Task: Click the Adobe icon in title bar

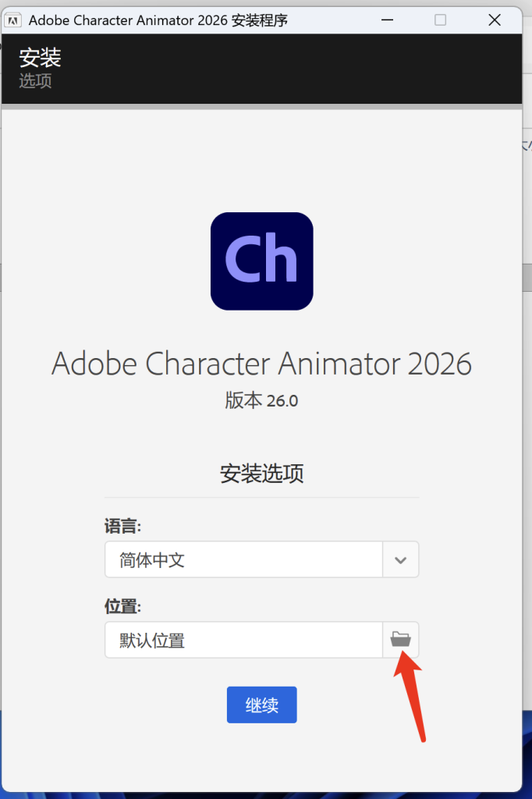Action: point(13,21)
